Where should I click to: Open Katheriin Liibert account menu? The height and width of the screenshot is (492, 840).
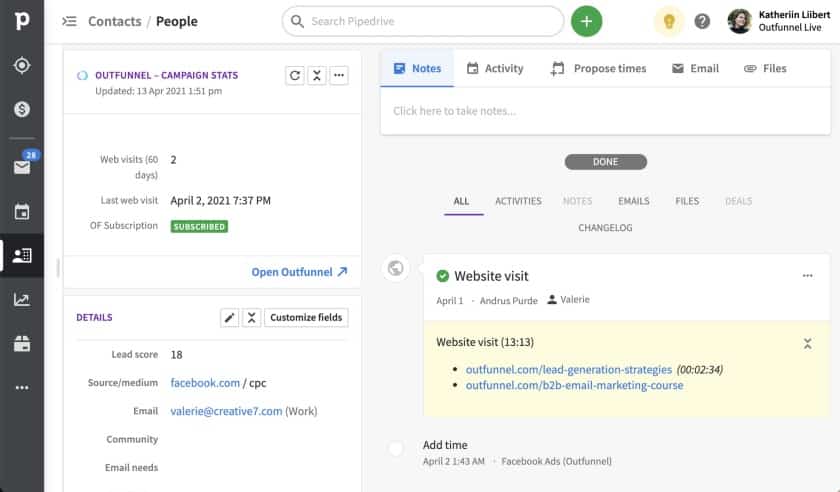pos(779,21)
